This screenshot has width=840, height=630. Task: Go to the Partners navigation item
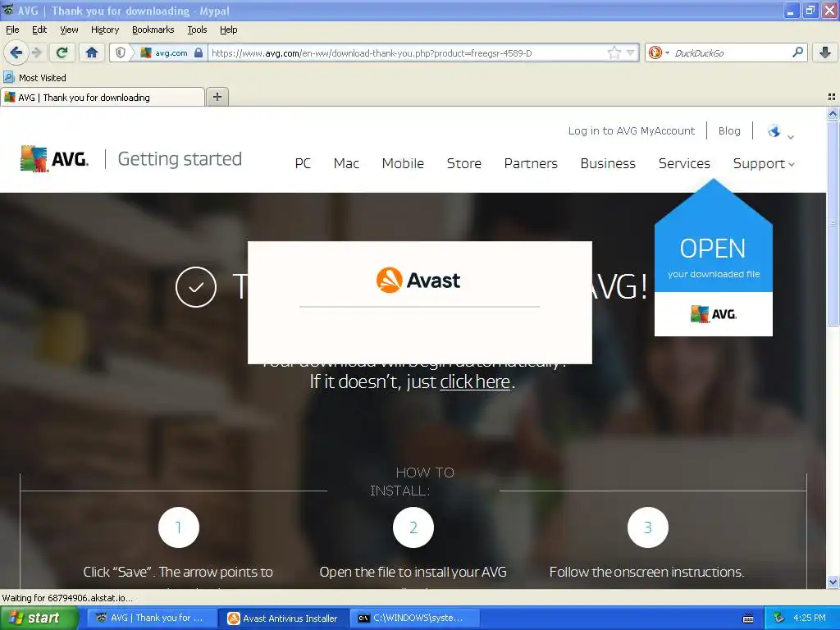point(531,163)
